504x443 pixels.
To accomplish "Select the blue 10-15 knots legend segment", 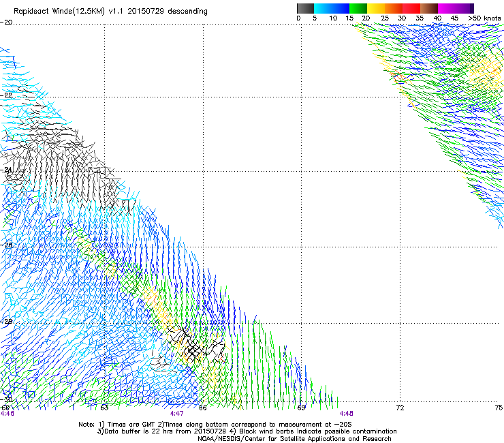I will [x=341, y=8].
